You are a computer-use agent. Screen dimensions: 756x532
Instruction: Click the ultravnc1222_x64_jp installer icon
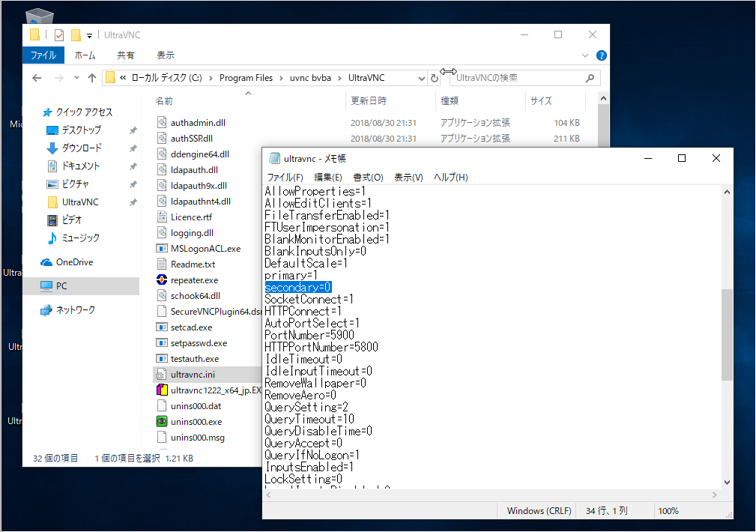[x=162, y=390]
